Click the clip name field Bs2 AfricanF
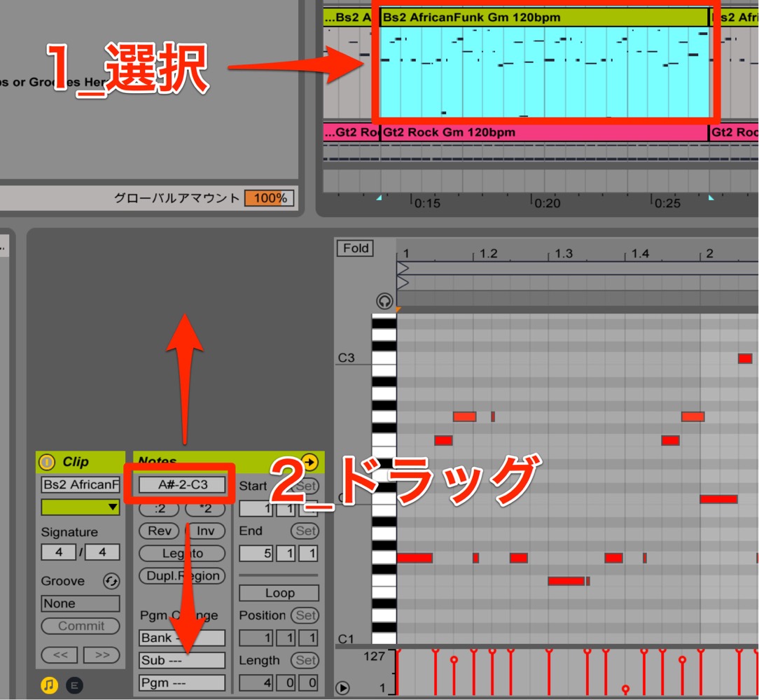Screen dimensions: 759x700 [81, 484]
